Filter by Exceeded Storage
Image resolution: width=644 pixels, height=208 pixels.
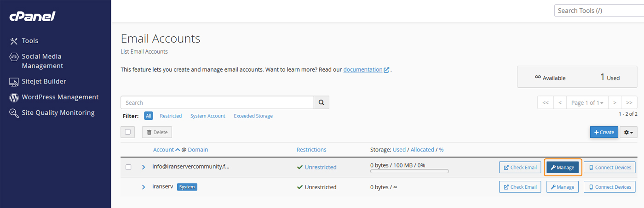pos(253,116)
